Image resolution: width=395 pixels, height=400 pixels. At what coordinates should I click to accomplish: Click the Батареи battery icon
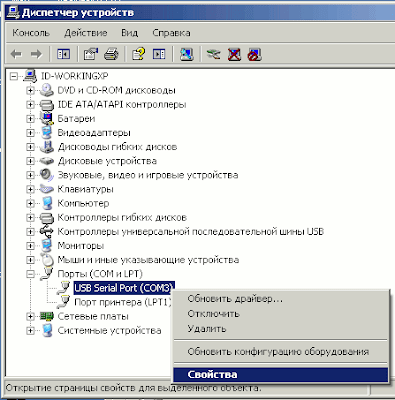[47, 119]
